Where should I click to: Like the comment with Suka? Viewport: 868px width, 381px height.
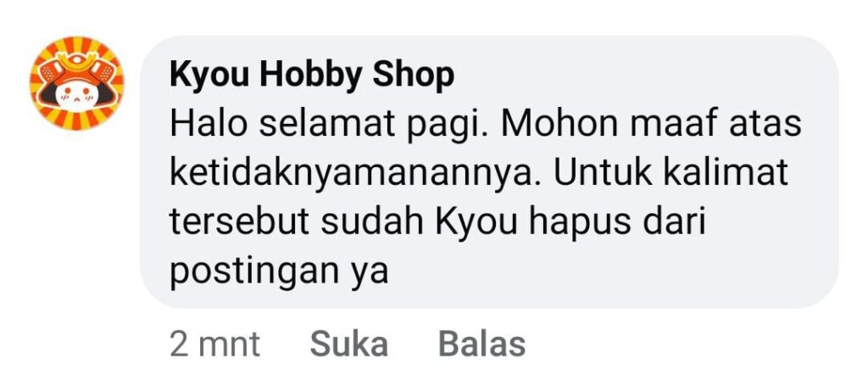[x=348, y=345]
